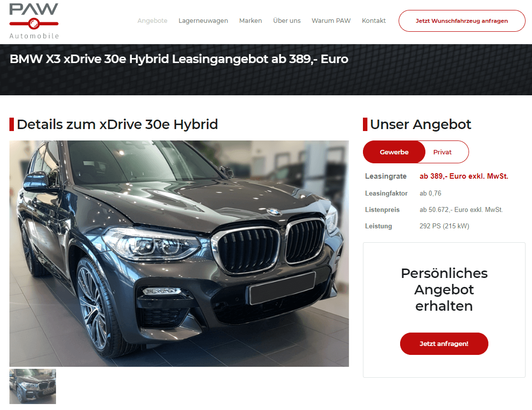
Task: Click the Leistung 292 PS value
Action: 444,226
